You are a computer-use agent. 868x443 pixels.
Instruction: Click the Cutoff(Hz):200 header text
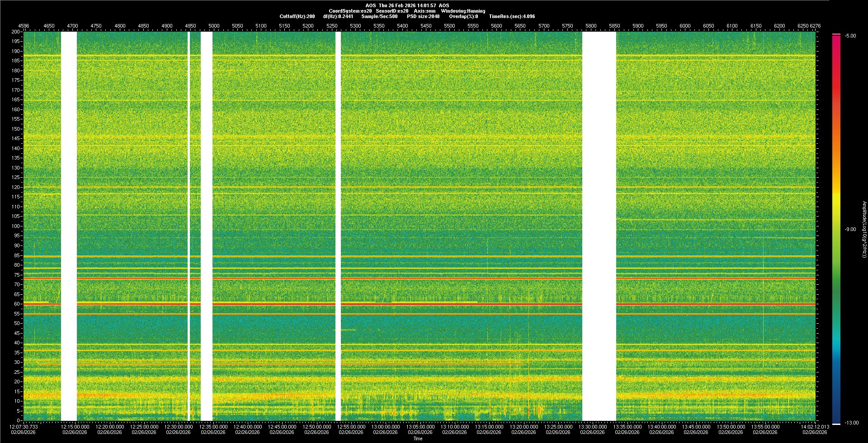click(x=297, y=16)
